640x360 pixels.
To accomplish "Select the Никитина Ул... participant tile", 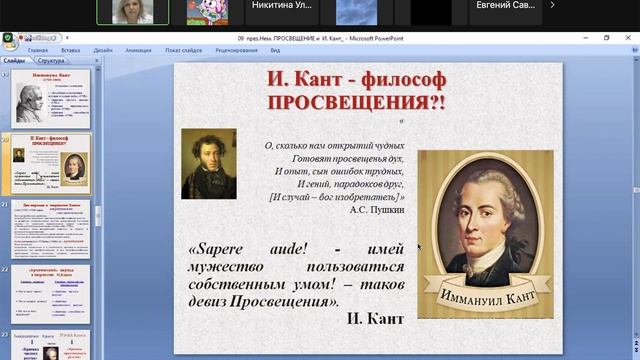I will 282,12.
